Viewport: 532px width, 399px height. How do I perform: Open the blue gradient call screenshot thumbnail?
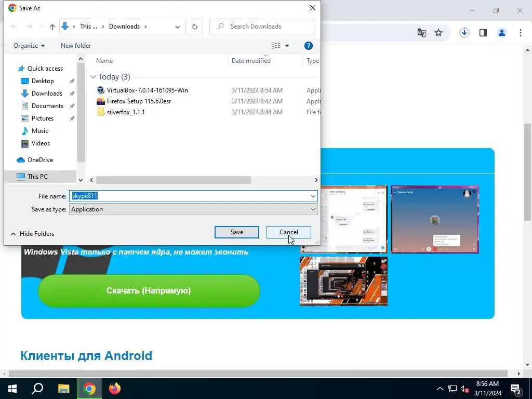point(435,220)
